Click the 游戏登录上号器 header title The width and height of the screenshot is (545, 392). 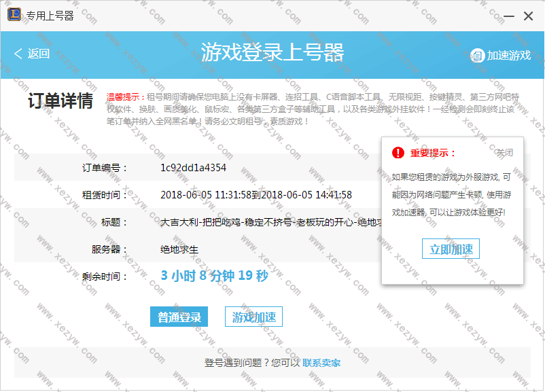pyautogui.click(x=272, y=52)
